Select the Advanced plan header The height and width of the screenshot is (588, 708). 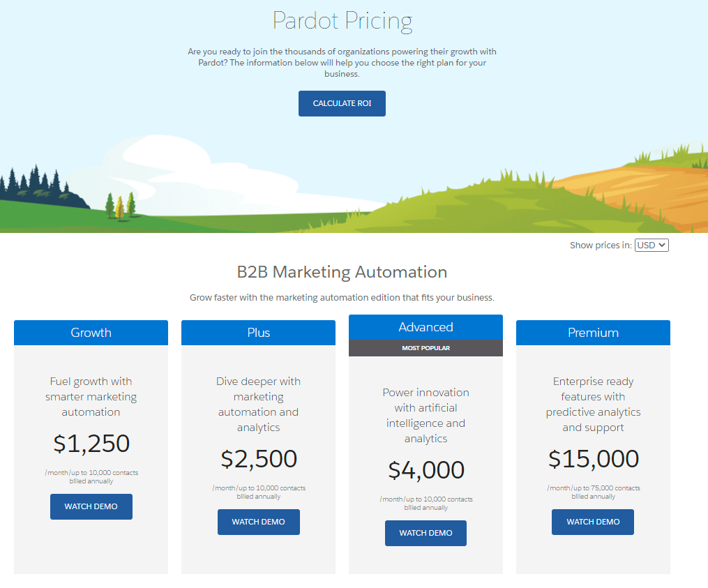[425, 326]
